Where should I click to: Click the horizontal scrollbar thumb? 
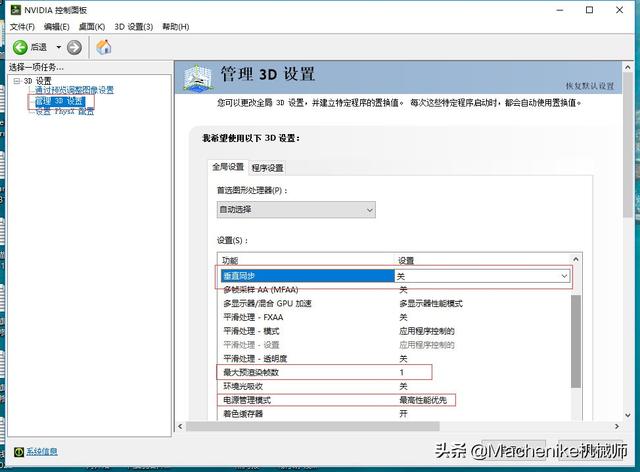coord(313,426)
